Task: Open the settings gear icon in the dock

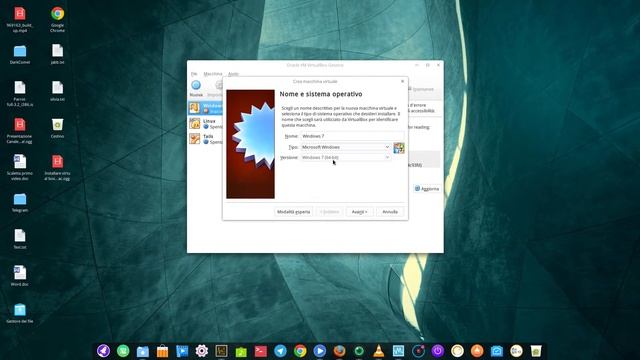Action: click(x=202, y=351)
